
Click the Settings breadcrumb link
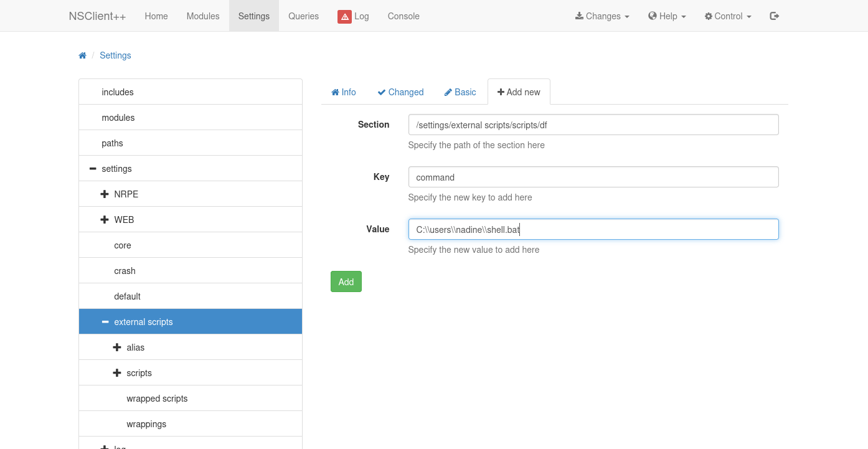115,55
